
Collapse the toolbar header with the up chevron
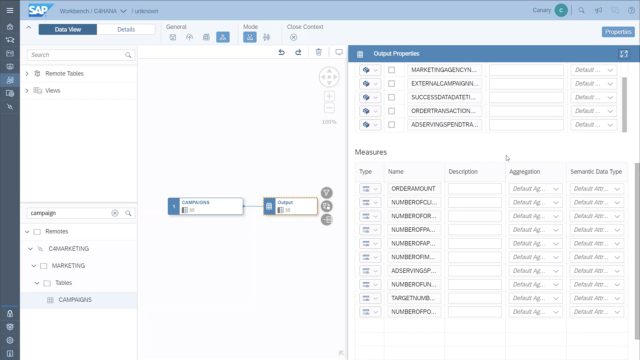tap(29, 28)
